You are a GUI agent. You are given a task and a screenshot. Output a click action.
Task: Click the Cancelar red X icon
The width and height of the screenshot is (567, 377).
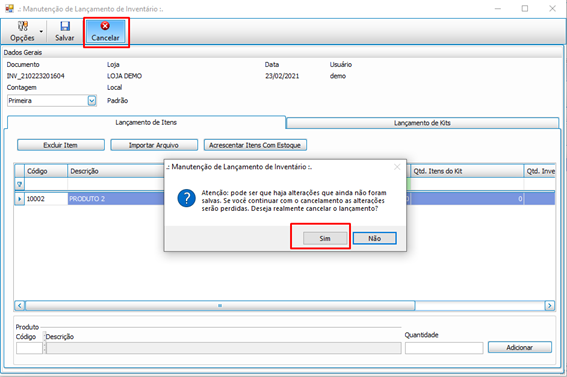click(x=105, y=26)
